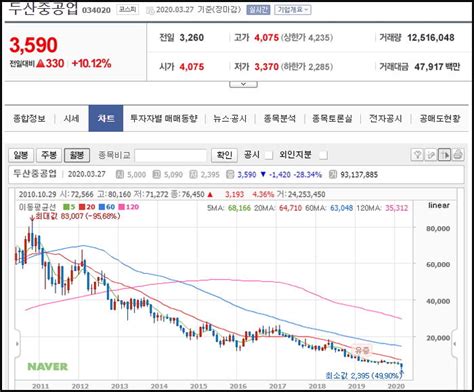
Task: Click the 코스피 market badge
Action: tap(128, 10)
